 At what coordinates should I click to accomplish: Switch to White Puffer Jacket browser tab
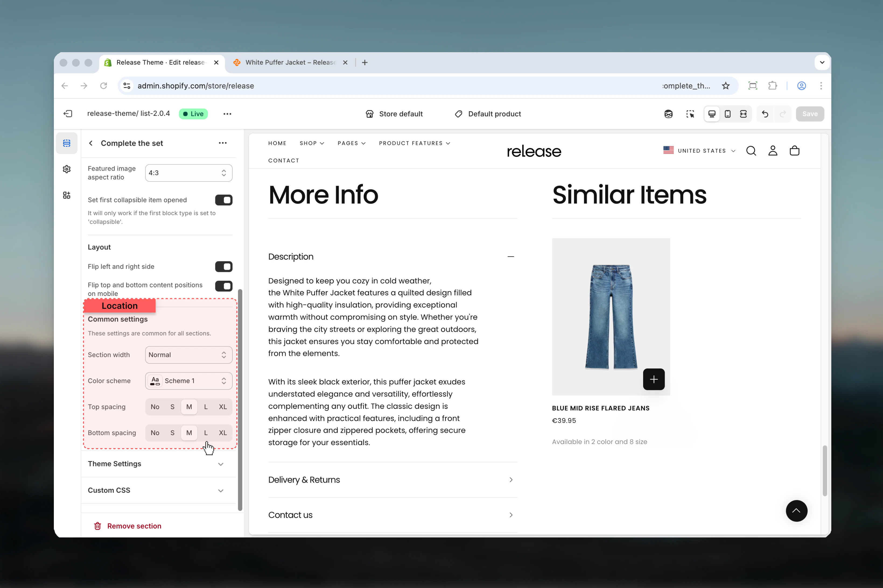(x=290, y=63)
